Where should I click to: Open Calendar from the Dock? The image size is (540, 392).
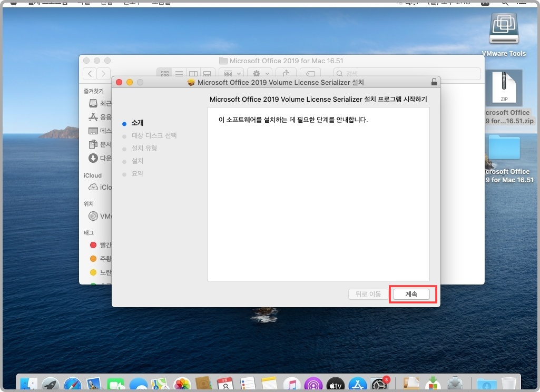[x=225, y=384]
